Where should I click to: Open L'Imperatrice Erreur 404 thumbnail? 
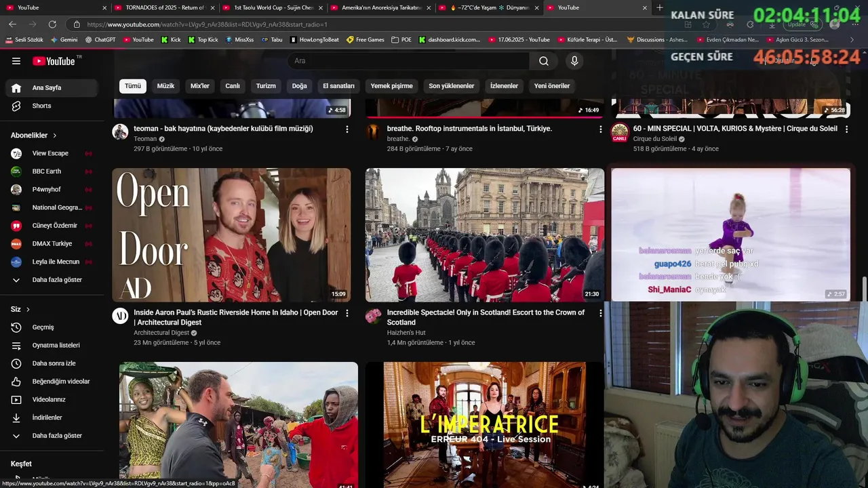coord(485,425)
